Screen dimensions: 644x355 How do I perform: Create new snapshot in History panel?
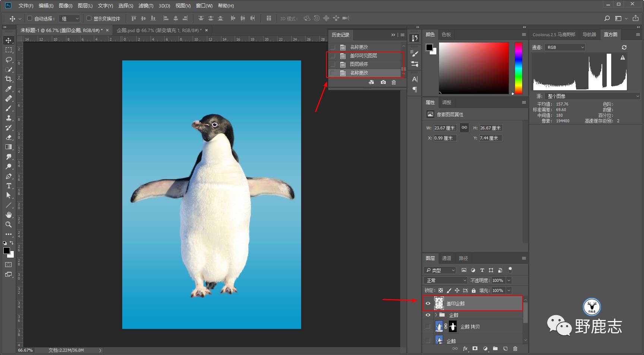click(x=383, y=82)
